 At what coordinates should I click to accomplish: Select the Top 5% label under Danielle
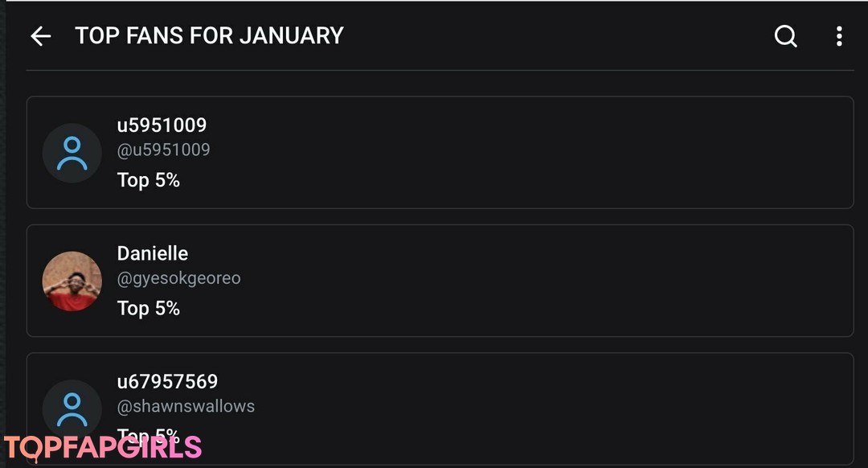point(148,308)
